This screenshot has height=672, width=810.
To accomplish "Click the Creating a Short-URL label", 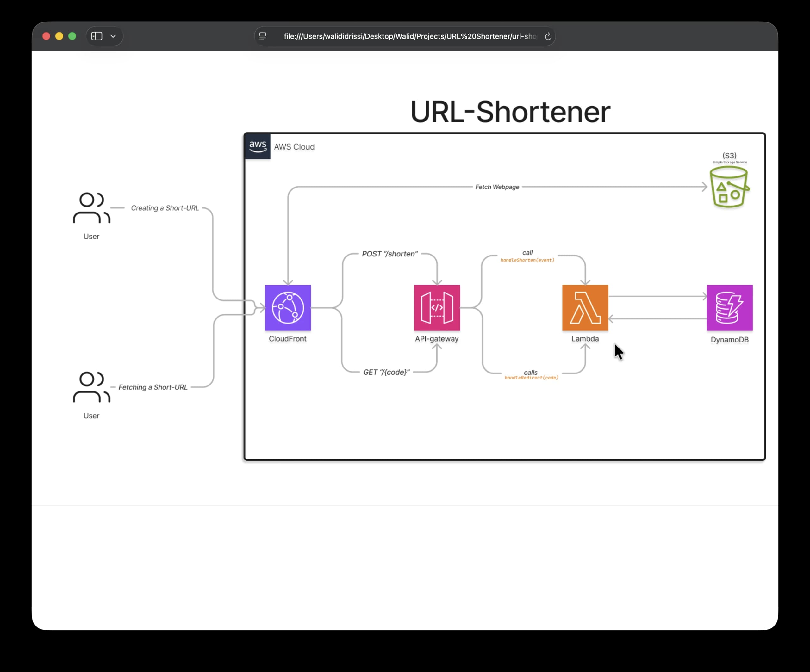I will tap(165, 208).
